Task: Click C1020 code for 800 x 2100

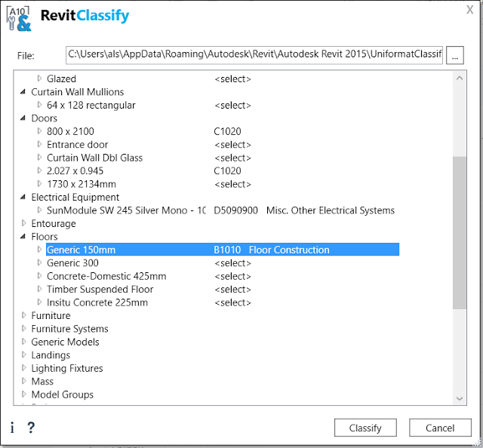Action: click(227, 131)
